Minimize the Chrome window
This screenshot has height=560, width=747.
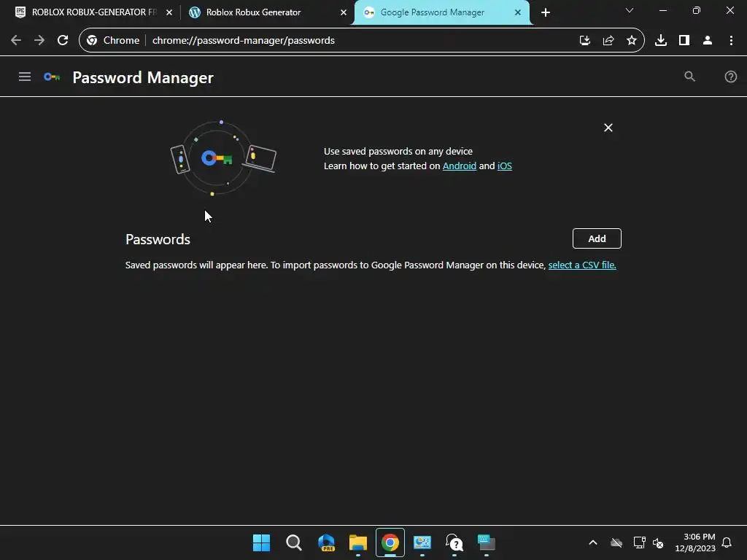[662, 10]
